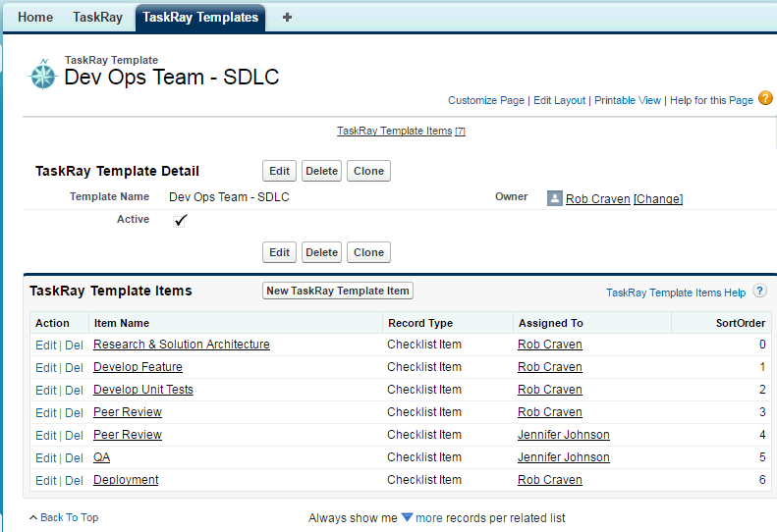Click the TaskRay Template compass icon
The width and height of the screenshot is (777, 532).
click(x=43, y=75)
